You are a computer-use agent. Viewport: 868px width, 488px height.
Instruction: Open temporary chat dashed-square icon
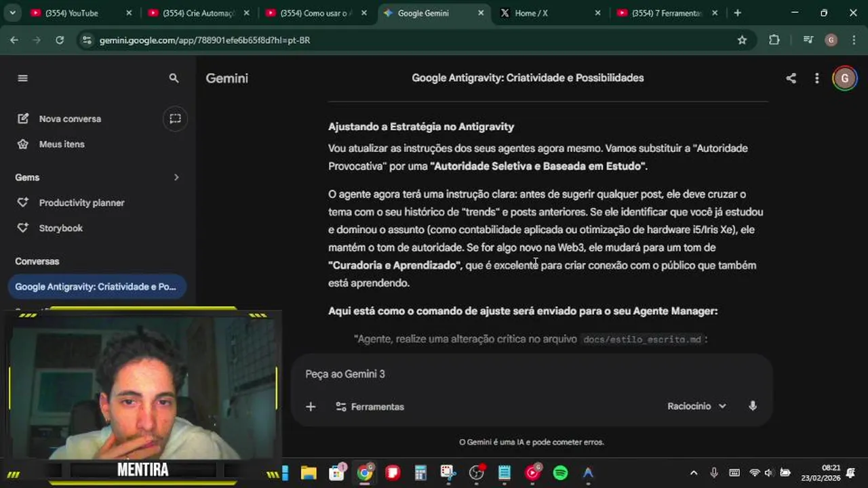pos(175,119)
